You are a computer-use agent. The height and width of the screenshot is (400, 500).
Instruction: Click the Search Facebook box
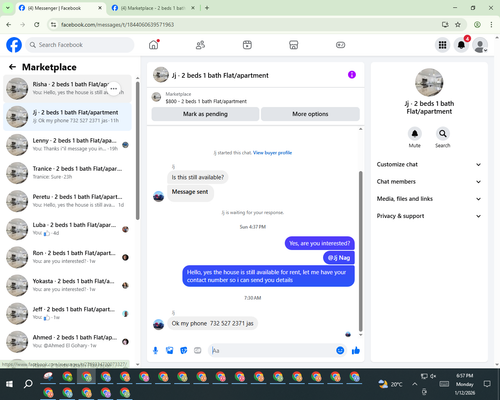(80, 45)
